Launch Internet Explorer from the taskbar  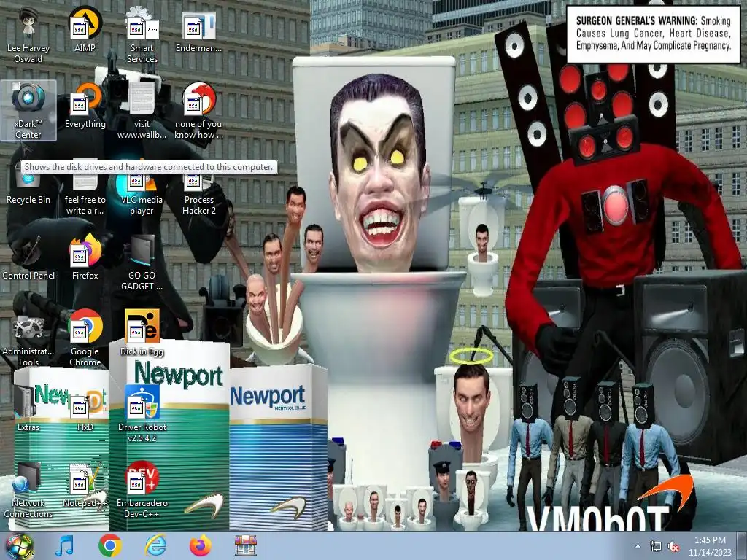coord(155,545)
